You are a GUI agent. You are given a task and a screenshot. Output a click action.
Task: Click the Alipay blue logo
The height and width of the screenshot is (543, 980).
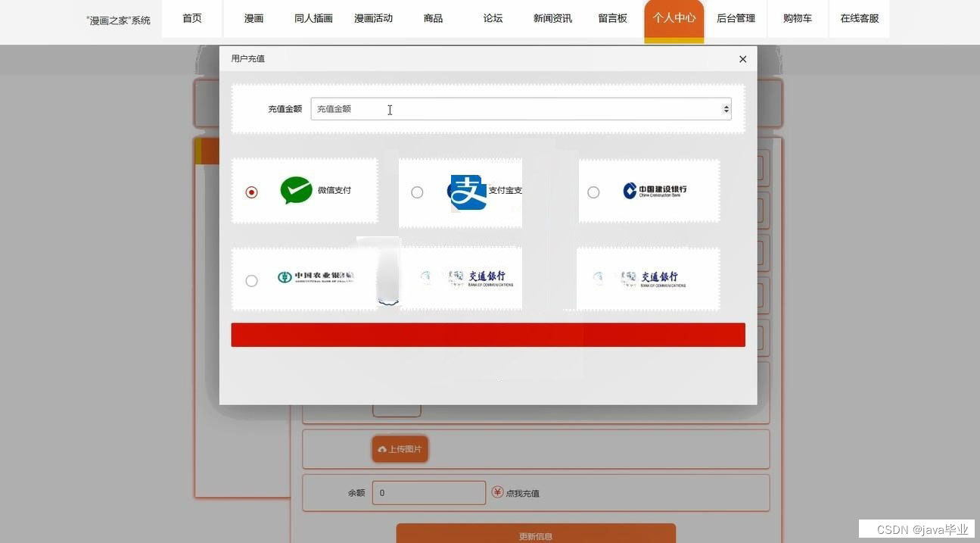pos(468,192)
